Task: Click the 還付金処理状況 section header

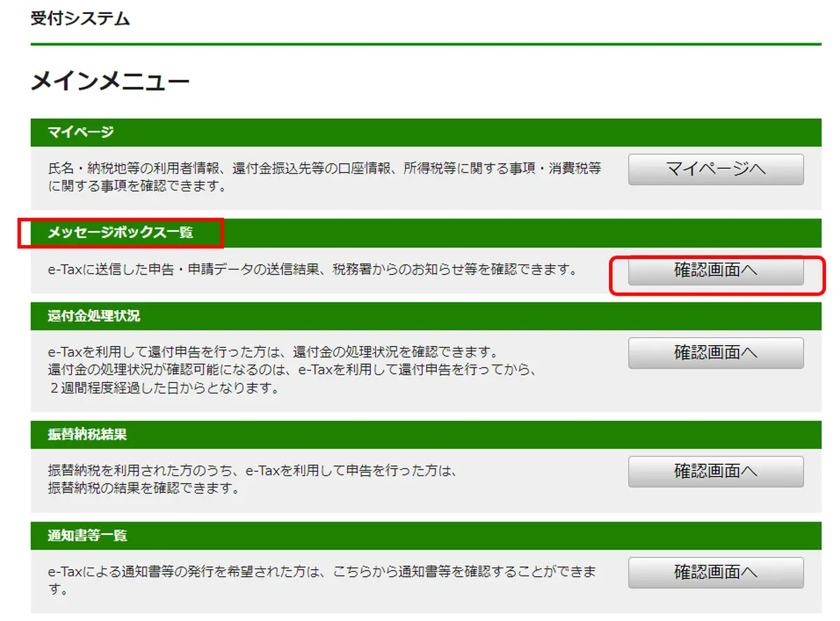Action: 94,316
